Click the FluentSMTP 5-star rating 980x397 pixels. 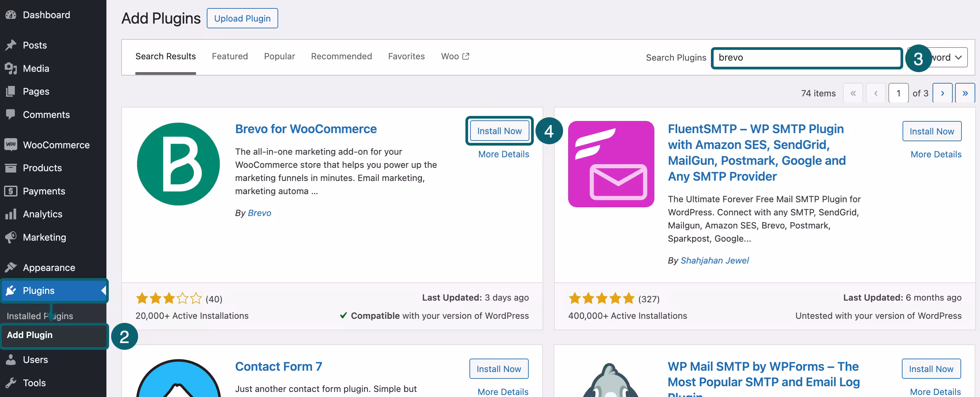tap(601, 298)
